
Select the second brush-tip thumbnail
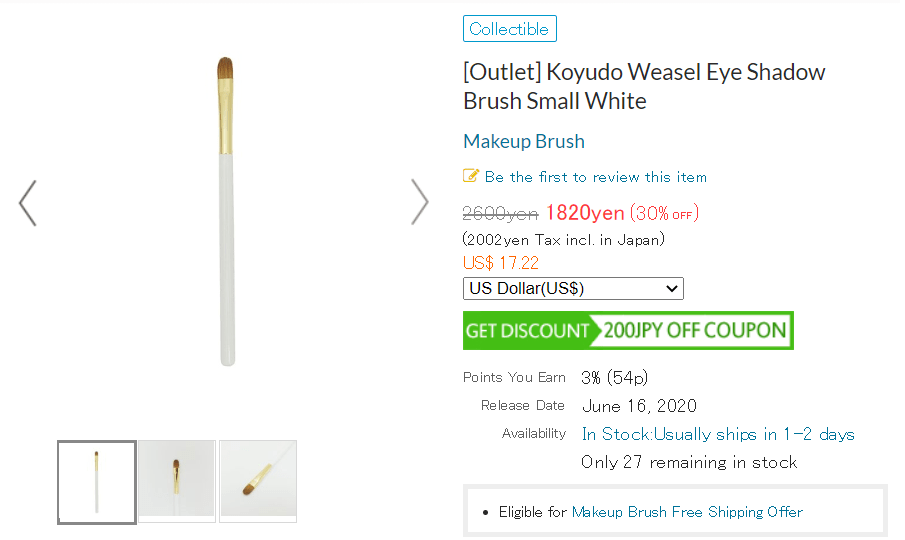177,481
